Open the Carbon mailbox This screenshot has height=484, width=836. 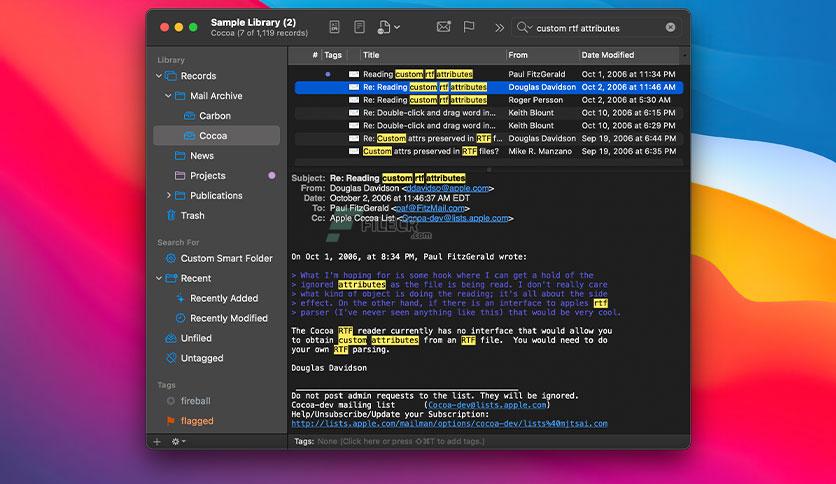pyautogui.click(x=215, y=116)
